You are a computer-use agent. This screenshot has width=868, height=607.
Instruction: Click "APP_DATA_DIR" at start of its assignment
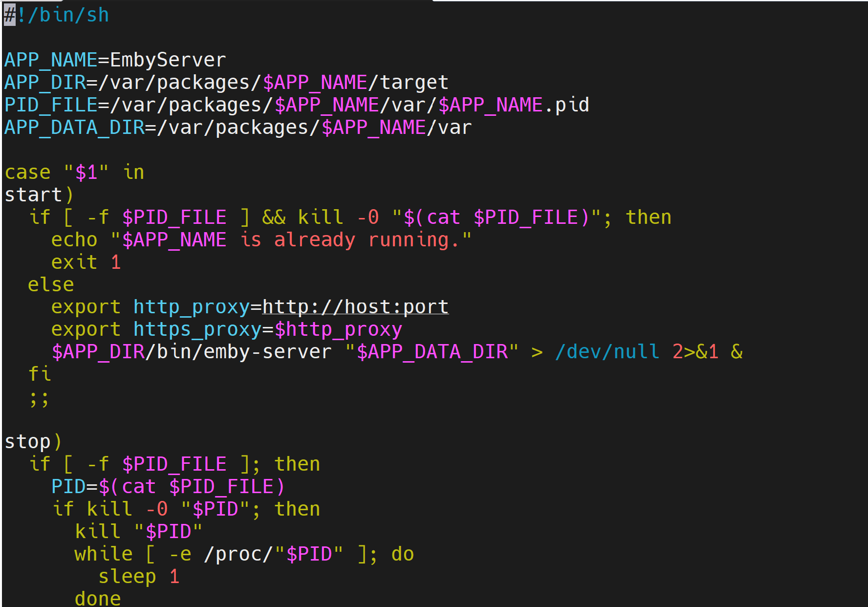point(74,128)
